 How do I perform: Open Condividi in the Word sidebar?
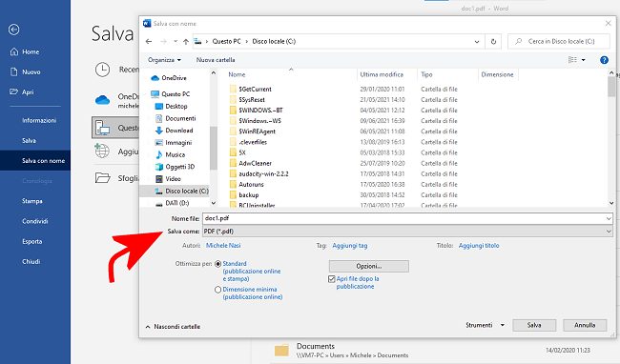34,221
